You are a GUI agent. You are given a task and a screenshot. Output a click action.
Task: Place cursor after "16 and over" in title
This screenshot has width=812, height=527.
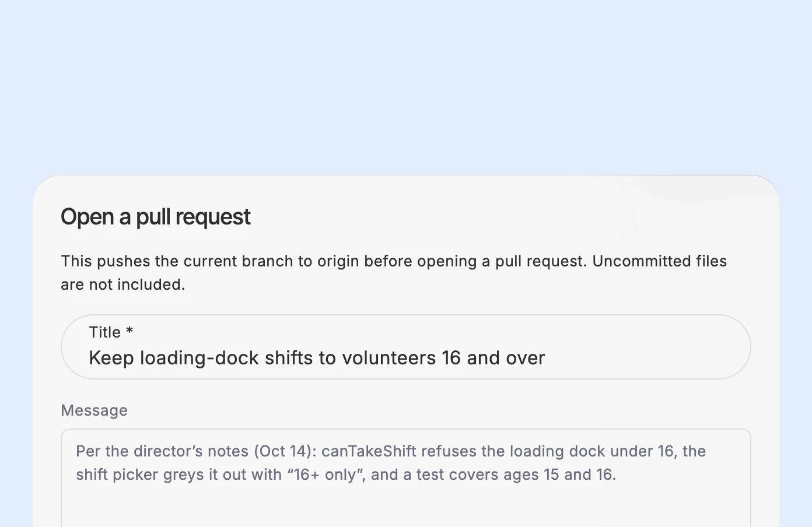coord(546,358)
